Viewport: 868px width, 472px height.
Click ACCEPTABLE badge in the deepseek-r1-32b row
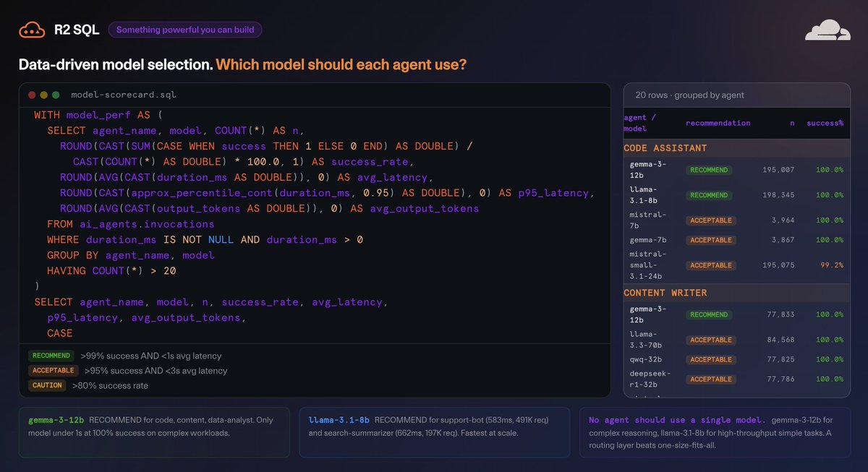click(x=711, y=379)
